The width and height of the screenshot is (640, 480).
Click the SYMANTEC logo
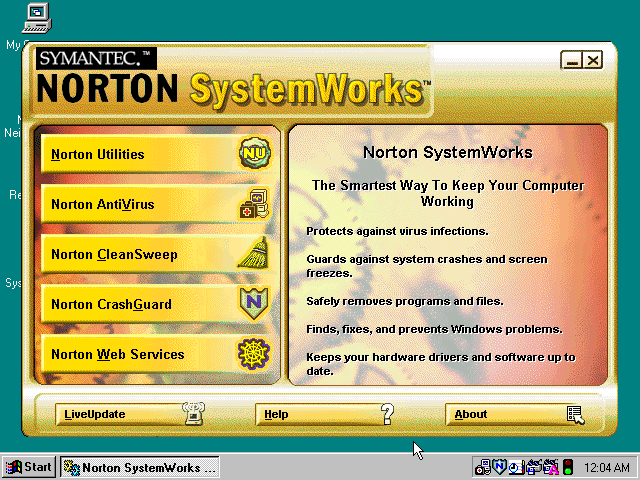[96, 58]
